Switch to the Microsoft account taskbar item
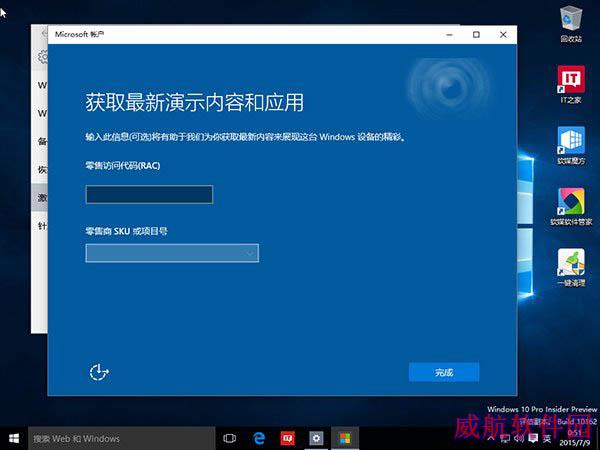600x450 pixels. pos(345,439)
